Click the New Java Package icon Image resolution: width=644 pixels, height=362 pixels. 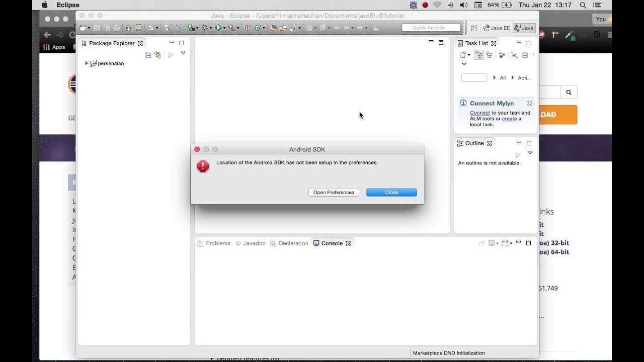[247, 28]
